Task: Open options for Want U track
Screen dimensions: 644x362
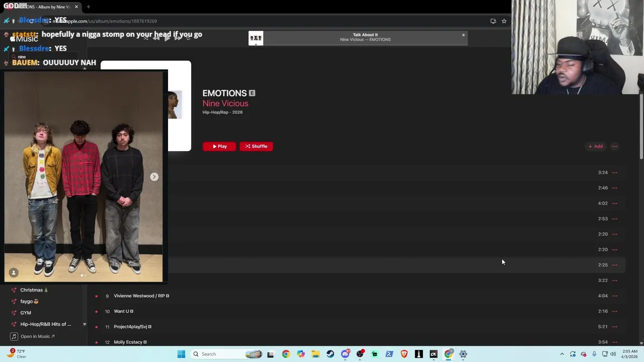Action: [615, 311]
